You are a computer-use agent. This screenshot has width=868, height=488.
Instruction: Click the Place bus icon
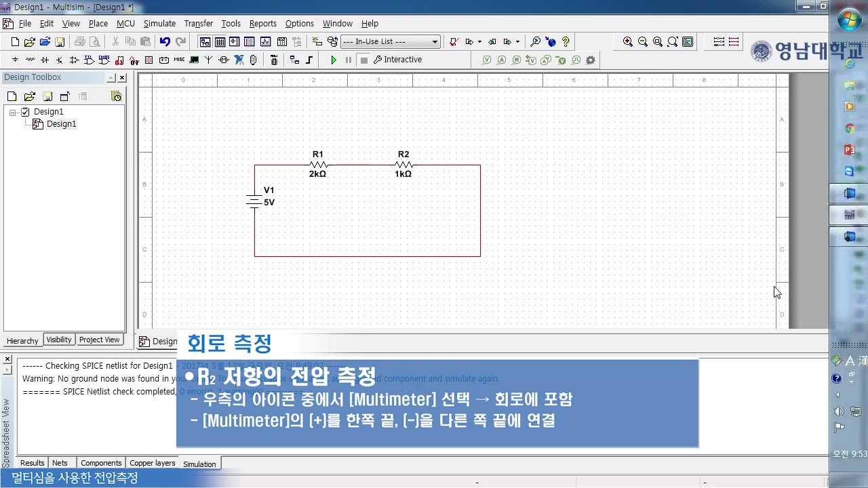[x=309, y=60]
